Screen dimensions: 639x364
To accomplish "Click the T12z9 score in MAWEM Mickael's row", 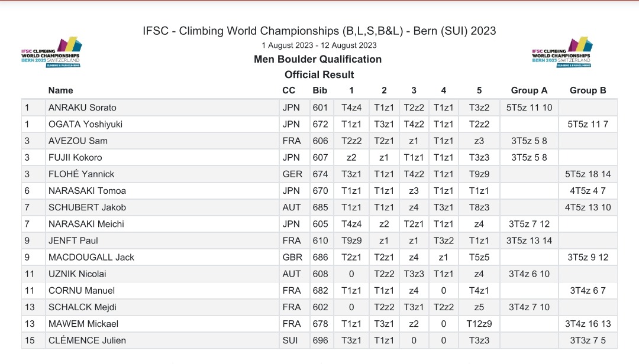I will [479, 324].
